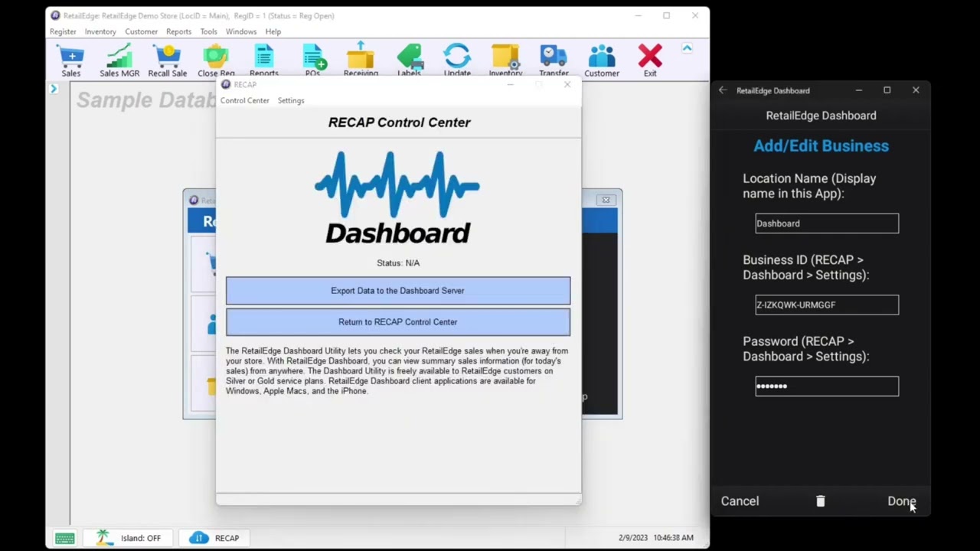Click the date and time in status bar
The height and width of the screenshot is (551, 980).
656,538
